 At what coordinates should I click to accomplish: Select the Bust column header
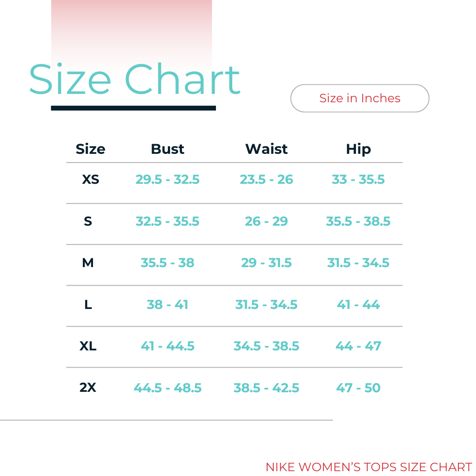167,149
